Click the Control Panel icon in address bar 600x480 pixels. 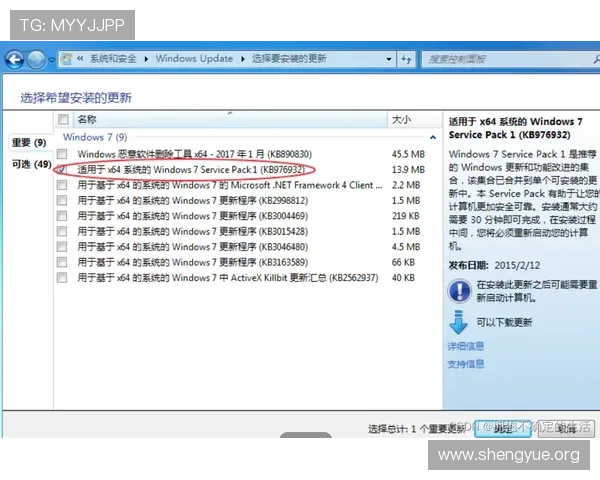coord(67,59)
